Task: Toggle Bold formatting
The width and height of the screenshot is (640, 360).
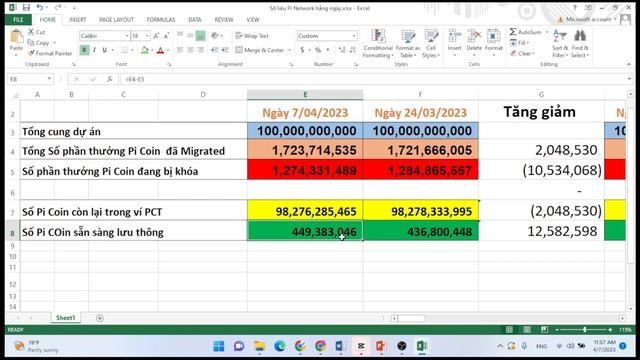Action: pos(84,50)
